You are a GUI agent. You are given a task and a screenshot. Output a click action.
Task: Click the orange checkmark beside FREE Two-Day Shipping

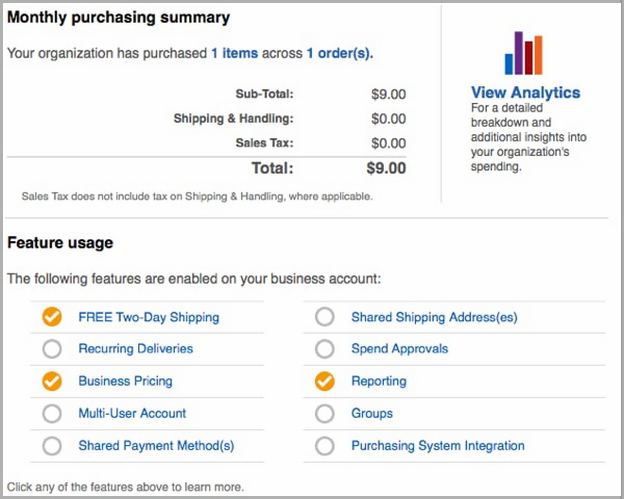[52, 317]
